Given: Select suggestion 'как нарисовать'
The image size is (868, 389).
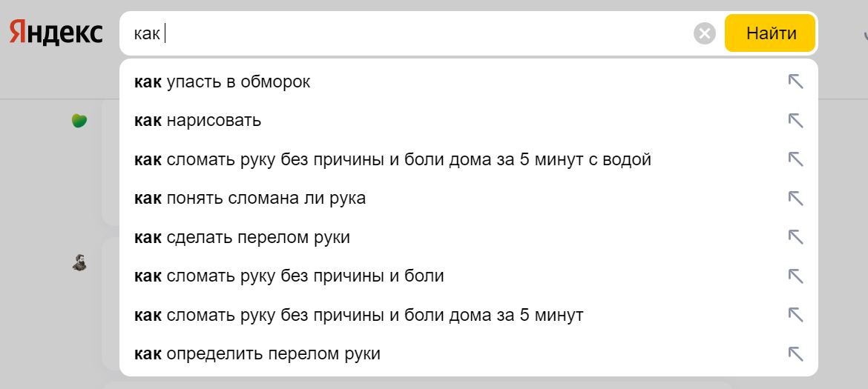Looking at the screenshot, I should click(468, 121).
